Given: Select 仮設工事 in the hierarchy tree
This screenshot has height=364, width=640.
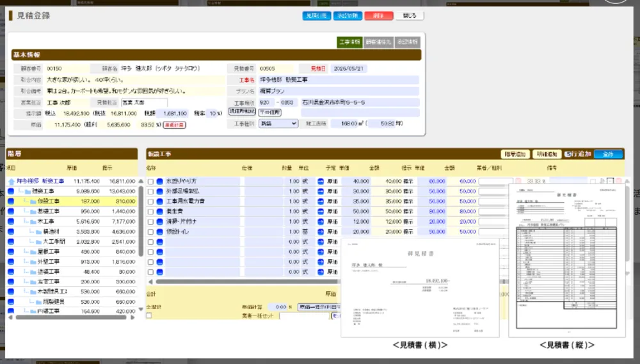Looking at the screenshot, I should pos(49,201).
